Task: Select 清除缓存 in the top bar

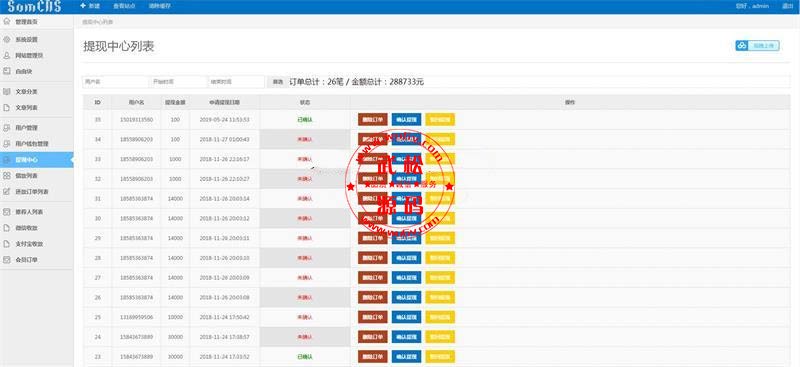Action: point(160,6)
